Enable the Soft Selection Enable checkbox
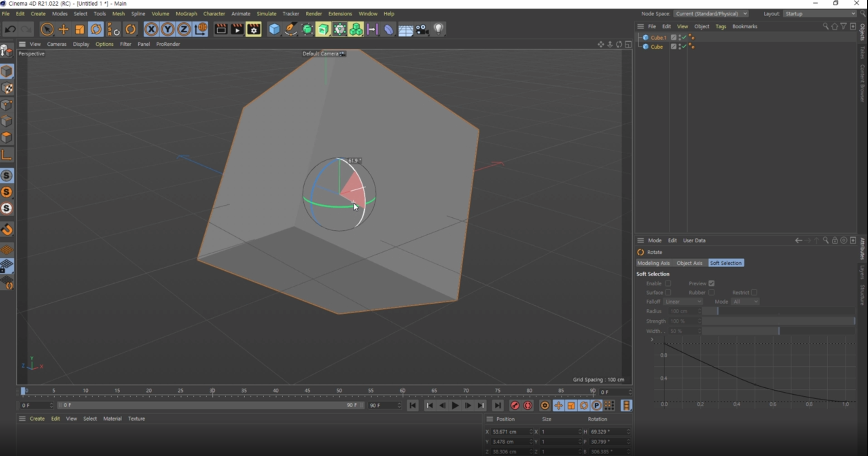Viewport: 868px width, 456px height. [668, 283]
